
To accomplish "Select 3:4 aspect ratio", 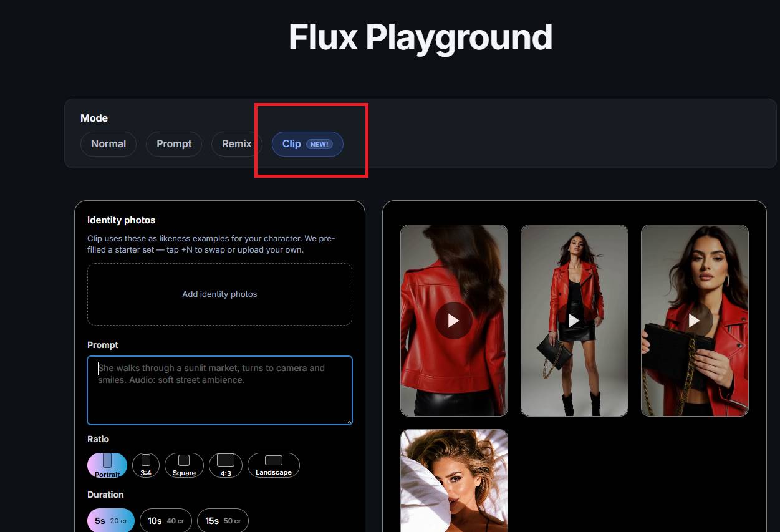I will (x=146, y=465).
